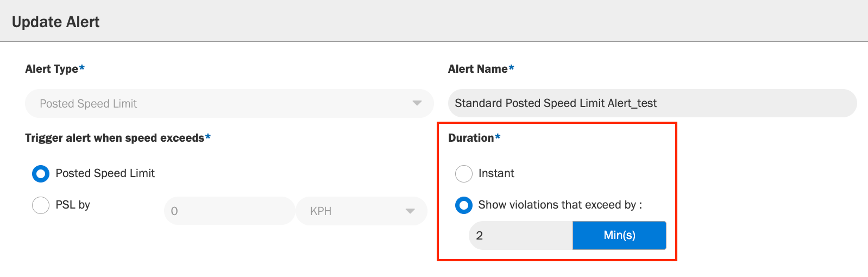This screenshot has width=868, height=277.
Task: Select the PSL by radio button
Action: click(41, 205)
